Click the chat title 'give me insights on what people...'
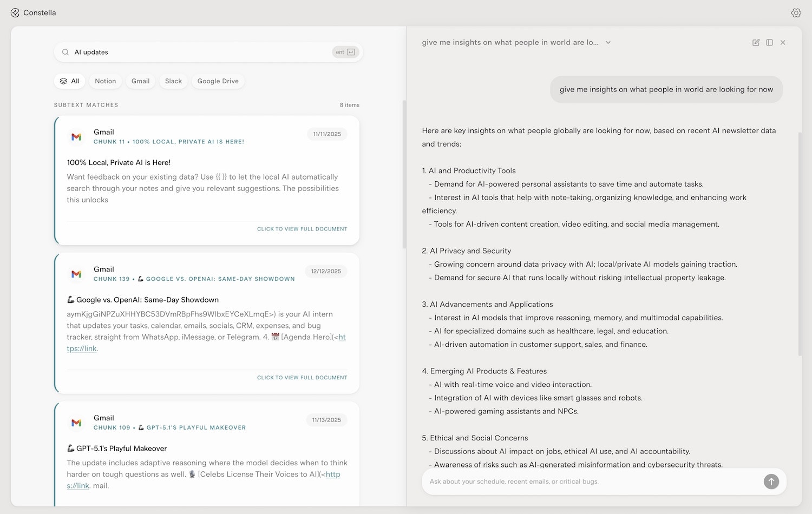 click(x=510, y=43)
